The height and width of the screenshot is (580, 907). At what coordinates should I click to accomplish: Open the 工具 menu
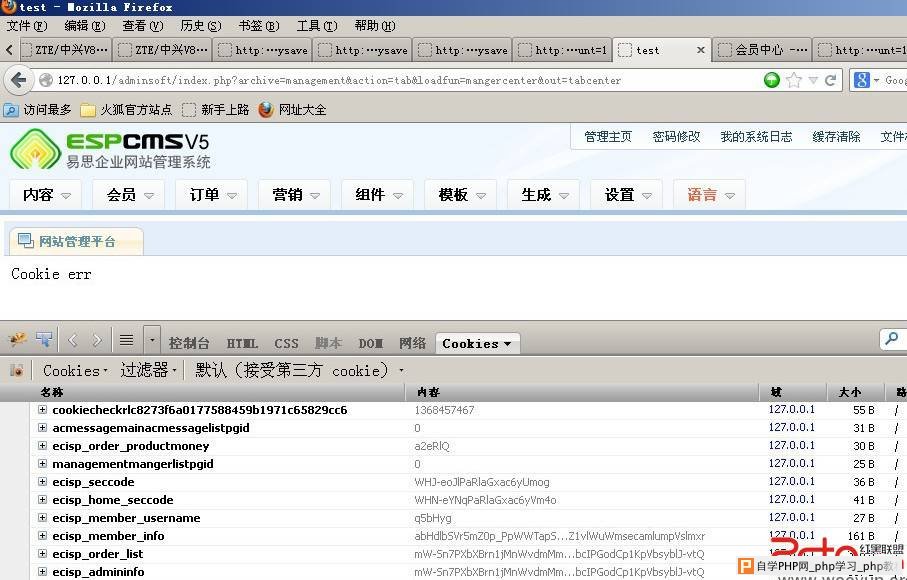coord(317,25)
